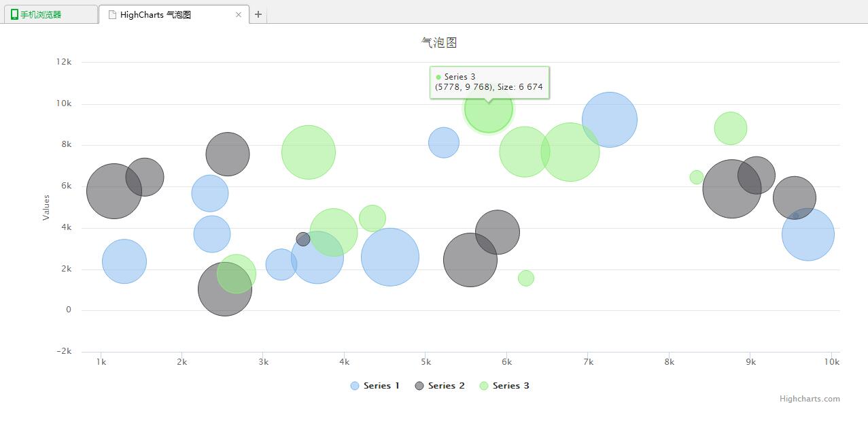Hide Series 2 using its legend label
This screenshot has width=868, height=426.
tap(446, 386)
